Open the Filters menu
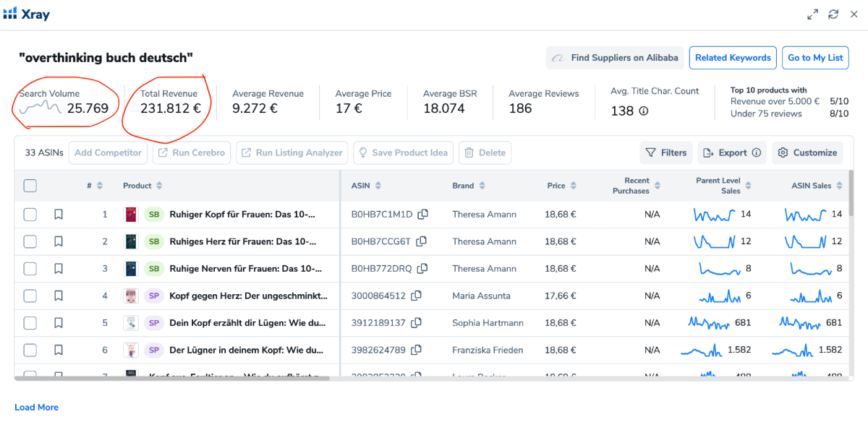This screenshot has height=430, width=868. pyautogui.click(x=666, y=152)
